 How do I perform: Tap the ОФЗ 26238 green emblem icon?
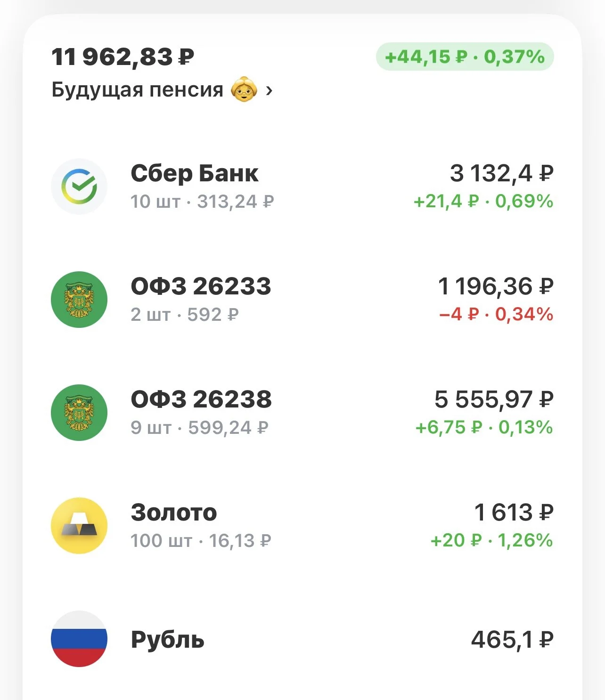[79, 413]
